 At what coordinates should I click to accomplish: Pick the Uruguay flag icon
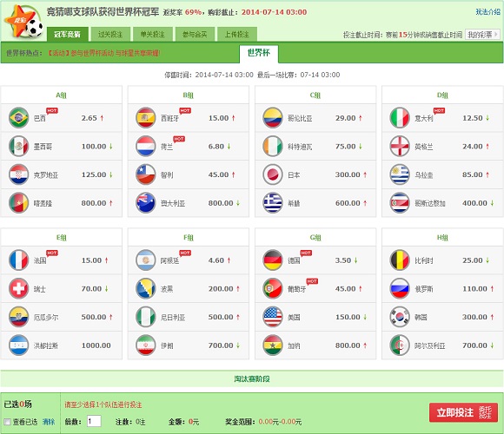pos(400,174)
